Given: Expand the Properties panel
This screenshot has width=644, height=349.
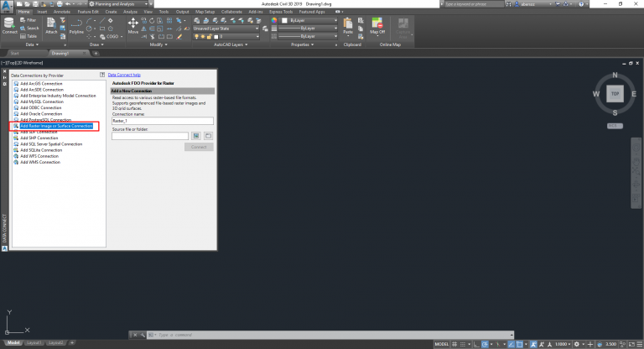Looking at the screenshot, I should coord(302,44).
